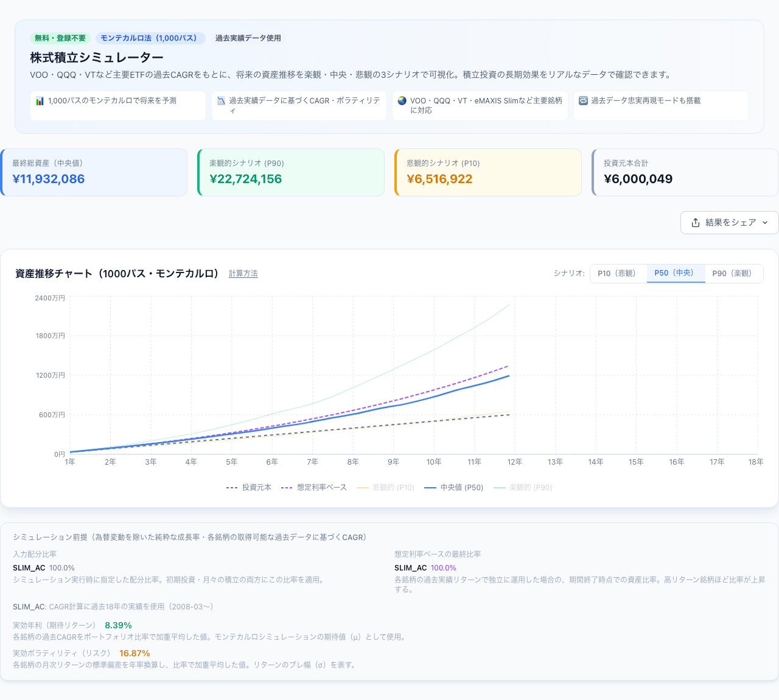
Task: Select the P50（中央）scenario tab
Action: [x=676, y=274]
